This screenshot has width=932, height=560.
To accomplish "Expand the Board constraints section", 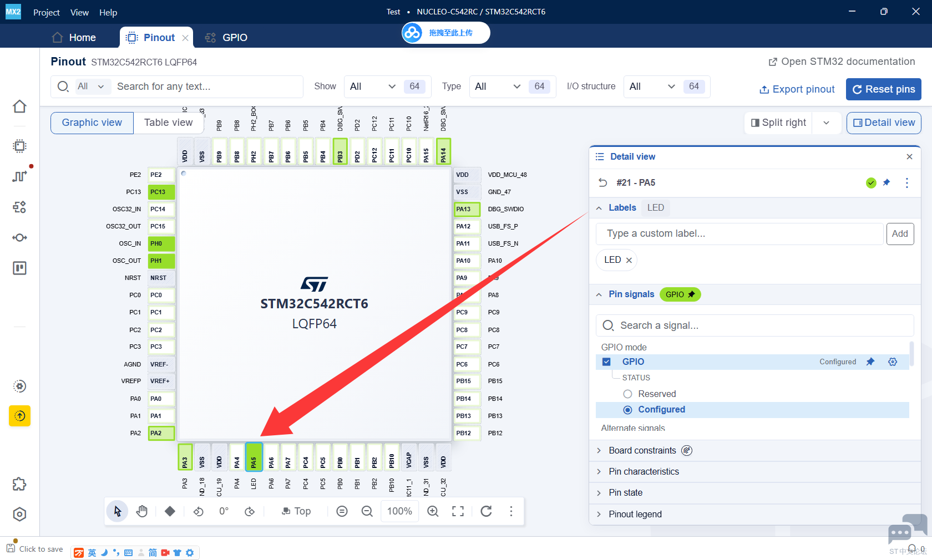I will click(599, 450).
